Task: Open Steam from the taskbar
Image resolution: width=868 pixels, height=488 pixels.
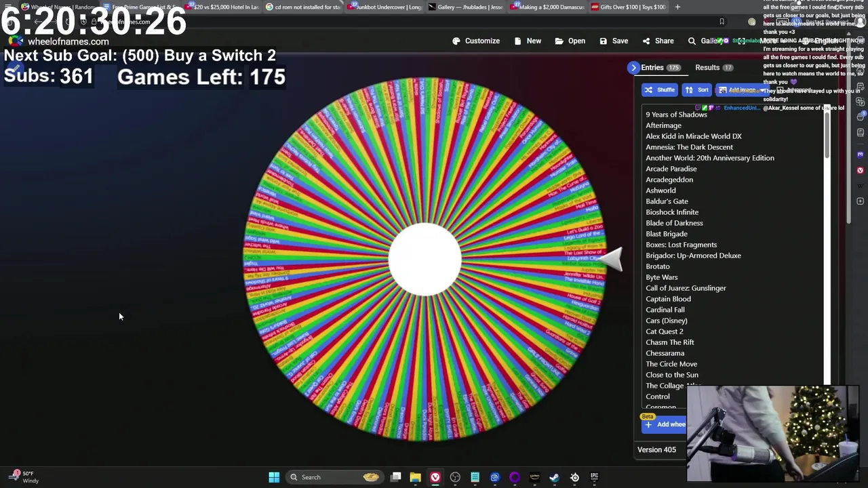Action: click(554, 477)
